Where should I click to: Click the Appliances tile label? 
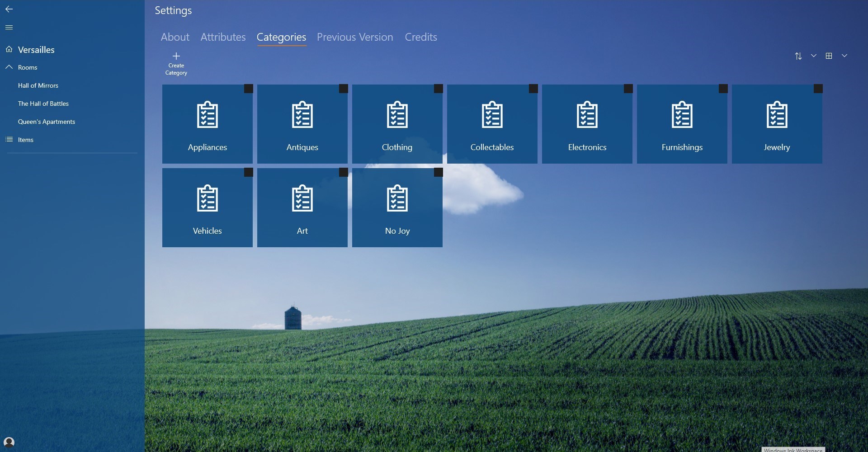(208, 147)
